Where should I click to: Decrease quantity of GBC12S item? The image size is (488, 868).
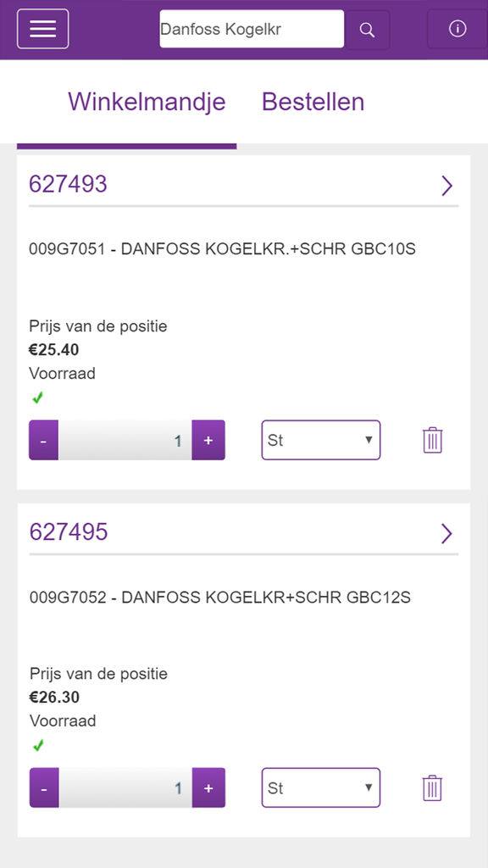[x=44, y=787]
